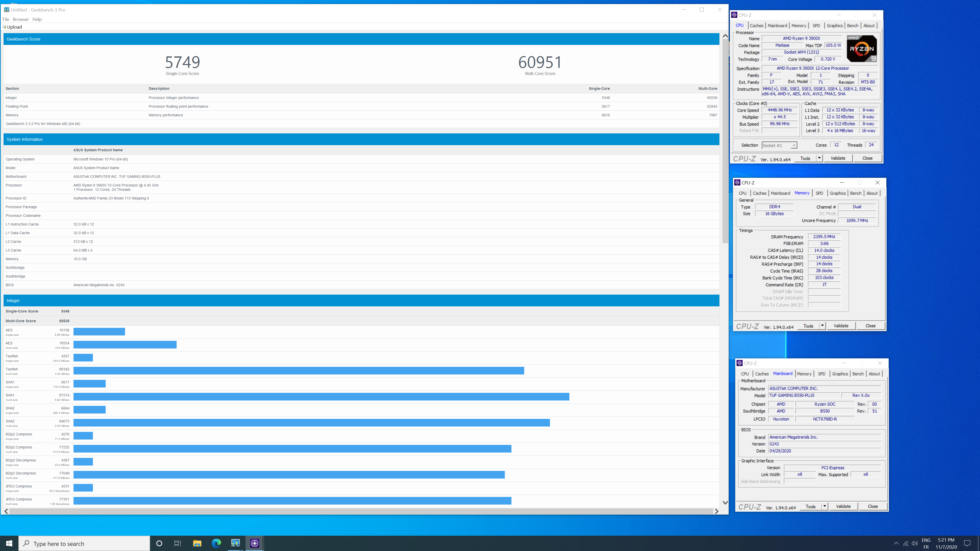980x551 pixels.
Task: Click Validate in the top CPU-Z window
Action: (x=838, y=158)
